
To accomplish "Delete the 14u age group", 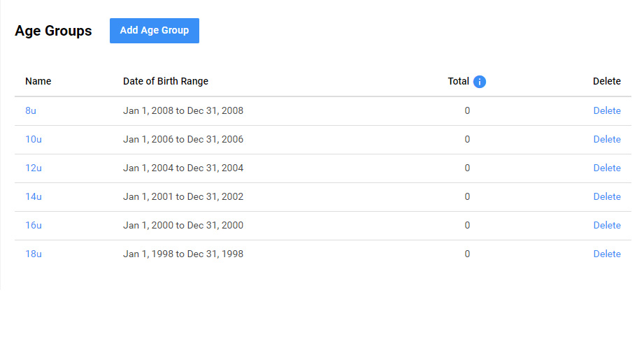I will point(607,196).
